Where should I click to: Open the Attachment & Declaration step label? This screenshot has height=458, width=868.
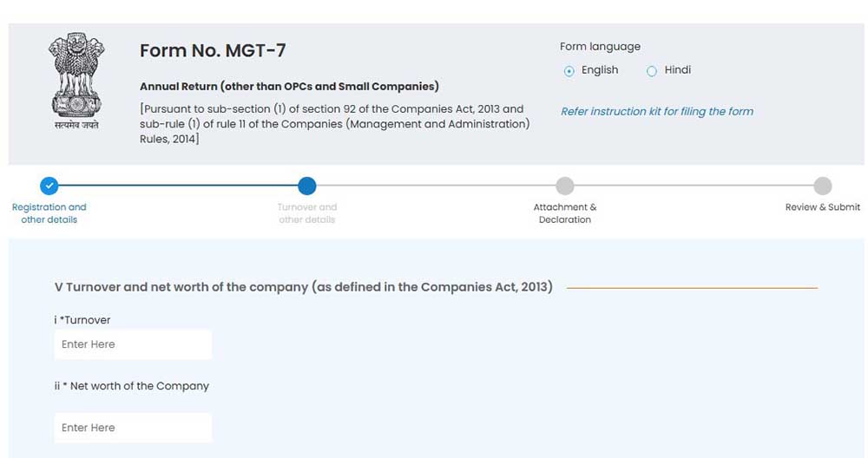click(564, 213)
